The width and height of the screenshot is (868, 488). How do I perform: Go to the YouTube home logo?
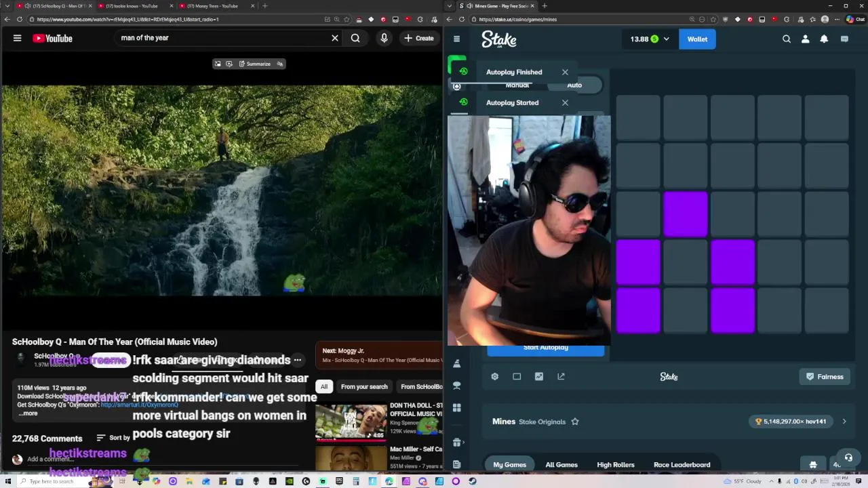(52, 39)
